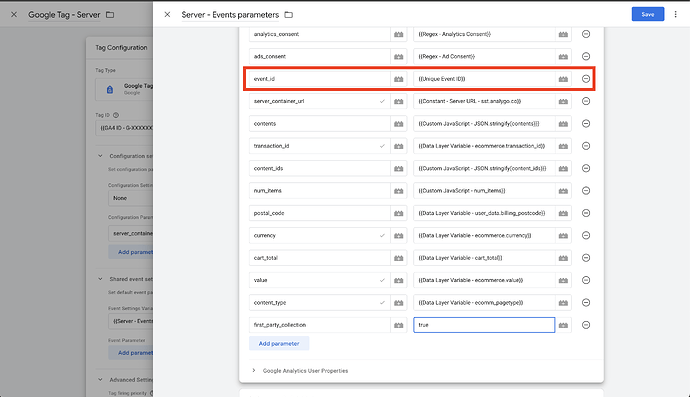Save the variable configuration

[x=648, y=14]
